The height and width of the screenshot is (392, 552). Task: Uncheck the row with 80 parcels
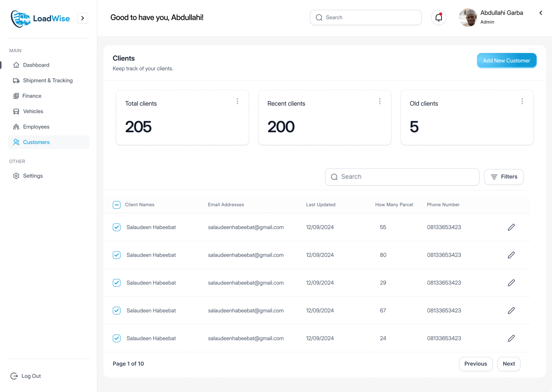116,255
